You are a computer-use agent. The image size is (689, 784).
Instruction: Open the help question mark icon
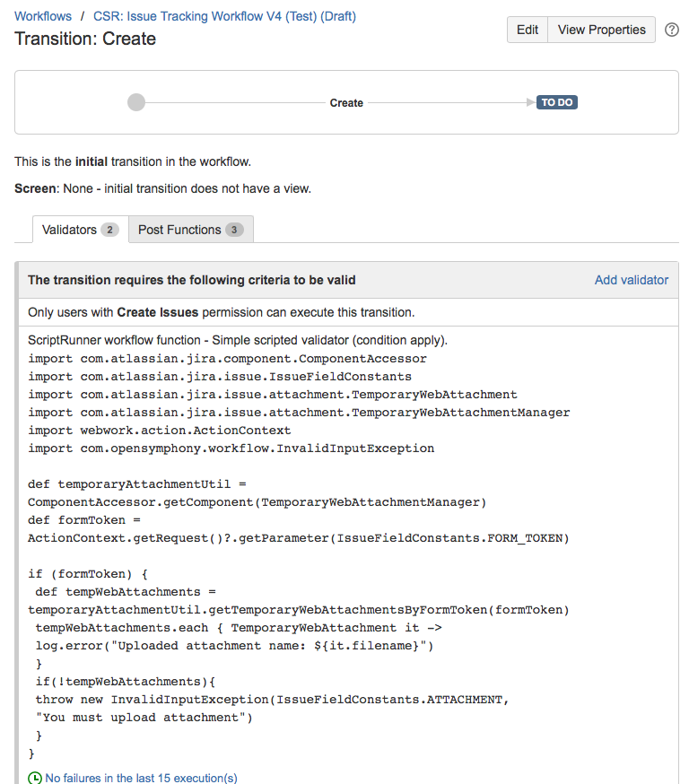671,30
